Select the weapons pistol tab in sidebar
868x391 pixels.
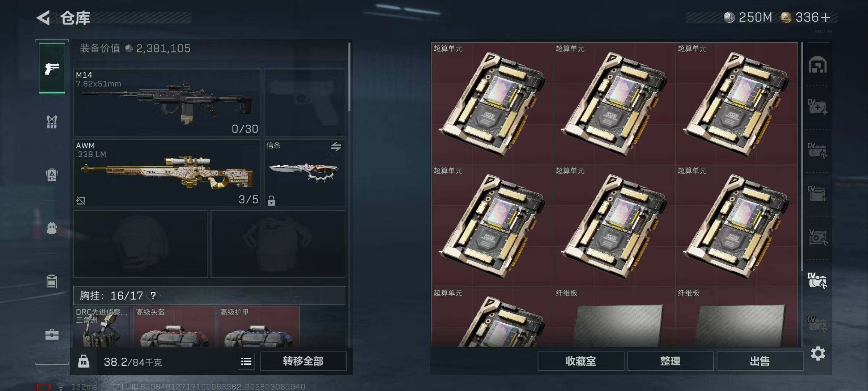pyautogui.click(x=52, y=68)
